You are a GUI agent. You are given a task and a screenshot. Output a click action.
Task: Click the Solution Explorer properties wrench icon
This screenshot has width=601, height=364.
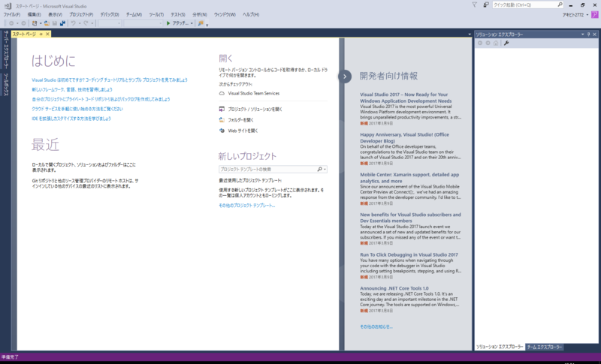tap(506, 43)
